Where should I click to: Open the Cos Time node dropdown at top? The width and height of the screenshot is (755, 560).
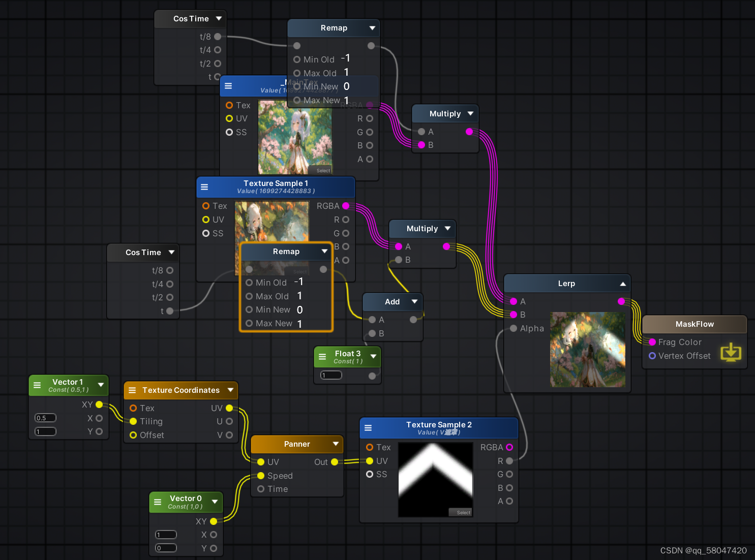click(219, 18)
